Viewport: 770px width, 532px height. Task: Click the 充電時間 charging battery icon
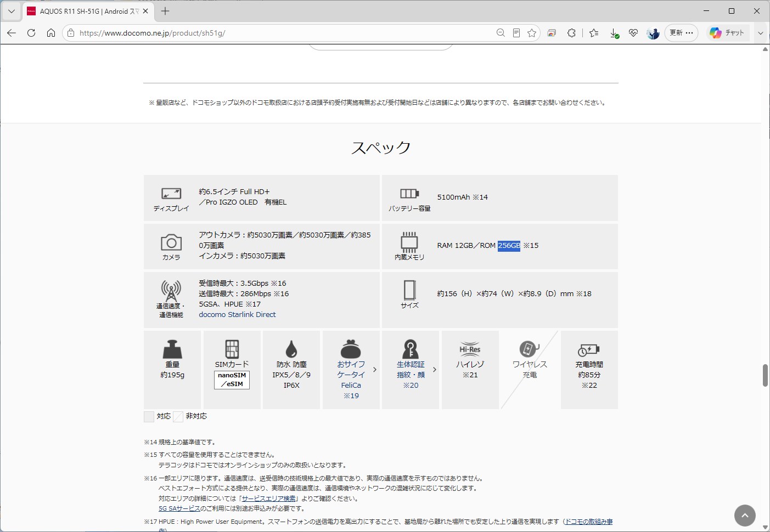[589, 349]
